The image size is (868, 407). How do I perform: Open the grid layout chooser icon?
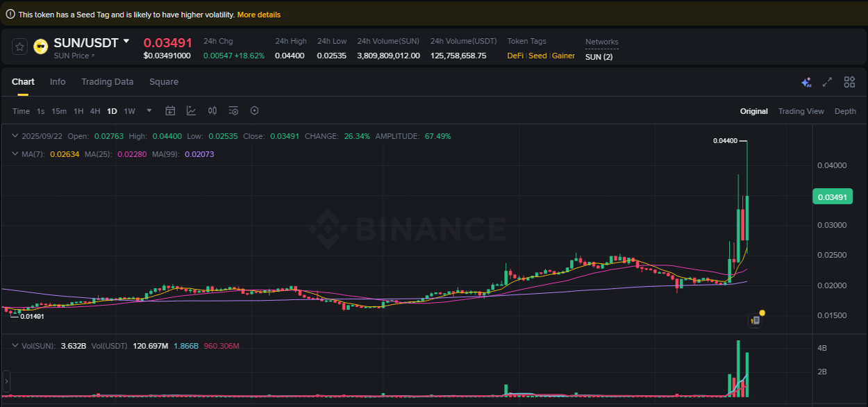(x=849, y=82)
